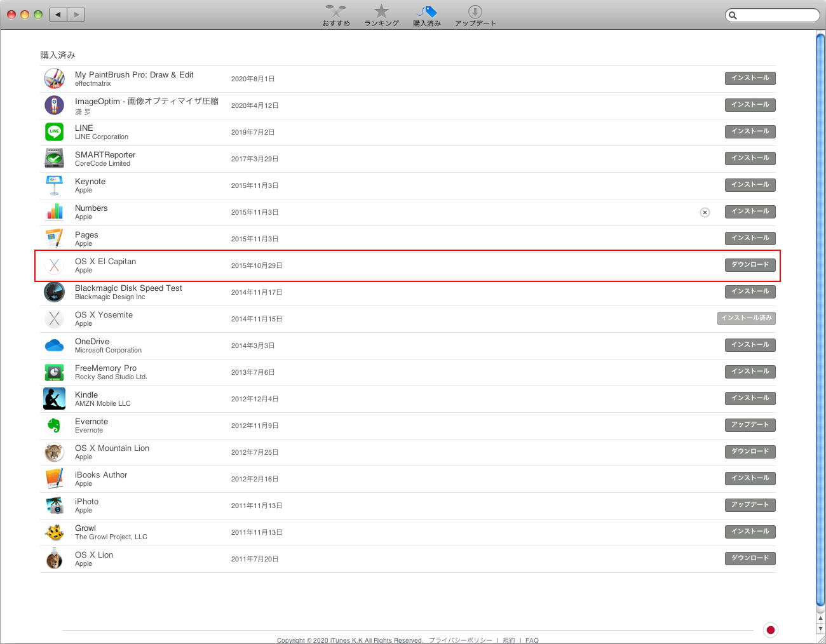
Task: Select the Growl app icon
Action: coord(54,532)
